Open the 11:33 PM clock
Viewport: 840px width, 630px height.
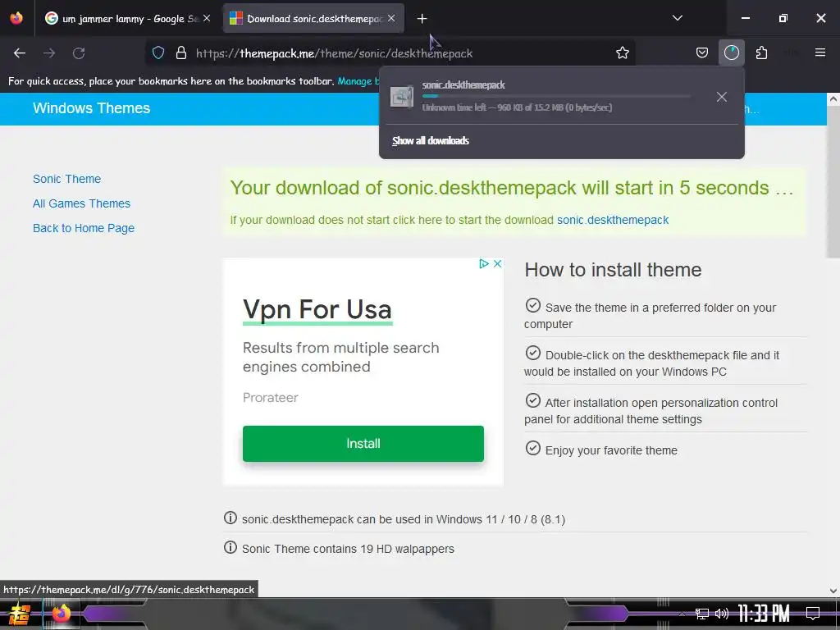[x=764, y=614]
